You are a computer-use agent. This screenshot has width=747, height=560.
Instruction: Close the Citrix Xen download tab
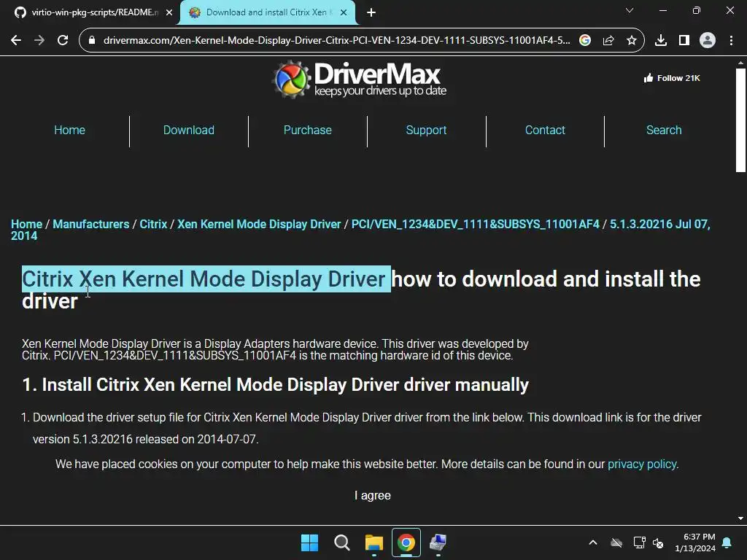[344, 12]
